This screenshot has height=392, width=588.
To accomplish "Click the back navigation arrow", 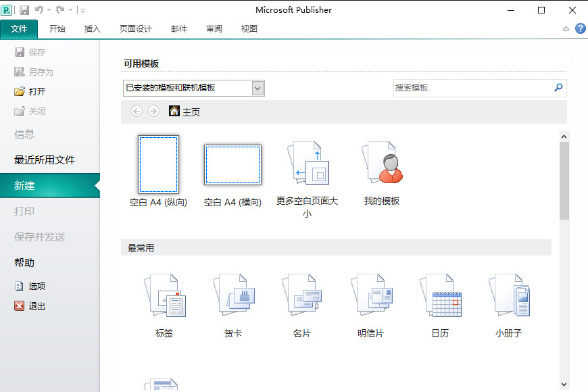I will pyautogui.click(x=137, y=112).
